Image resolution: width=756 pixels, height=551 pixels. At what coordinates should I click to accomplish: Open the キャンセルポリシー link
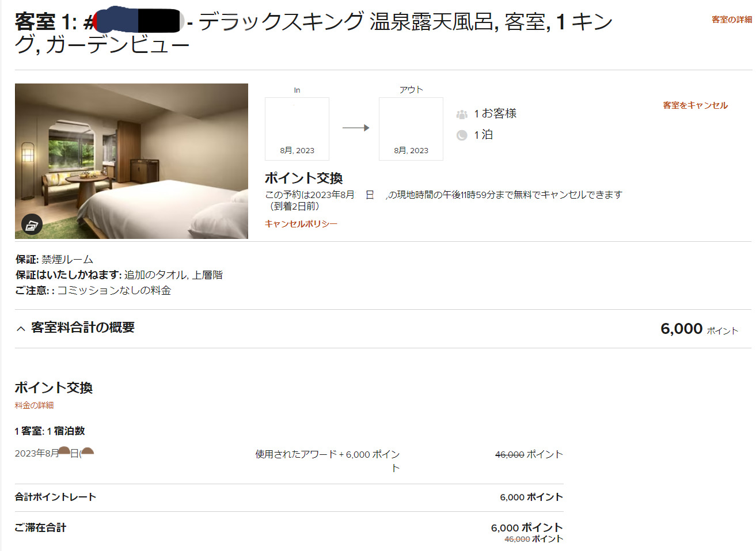pos(301,223)
